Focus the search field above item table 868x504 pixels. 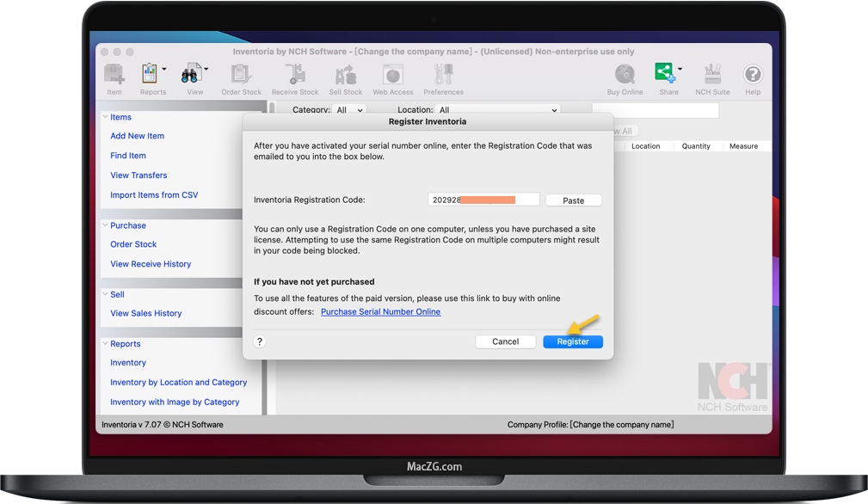click(655, 110)
